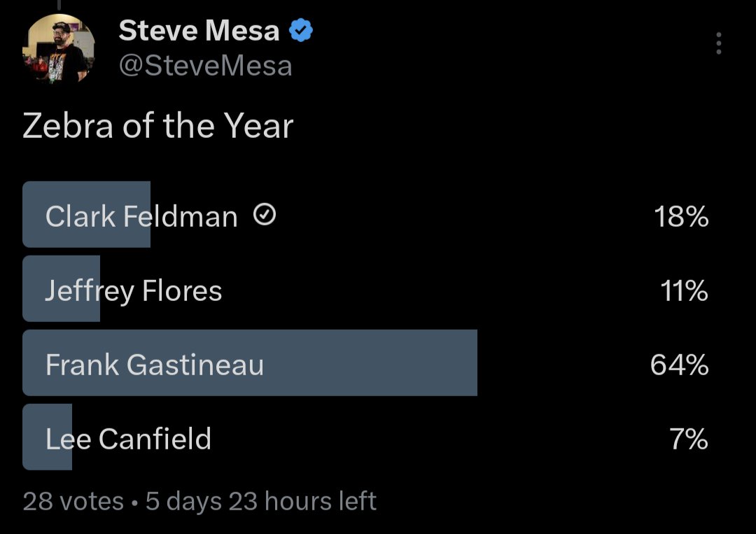Click the 18% result for Clark Feldman
The image size is (756, 534).
(681, 216)
